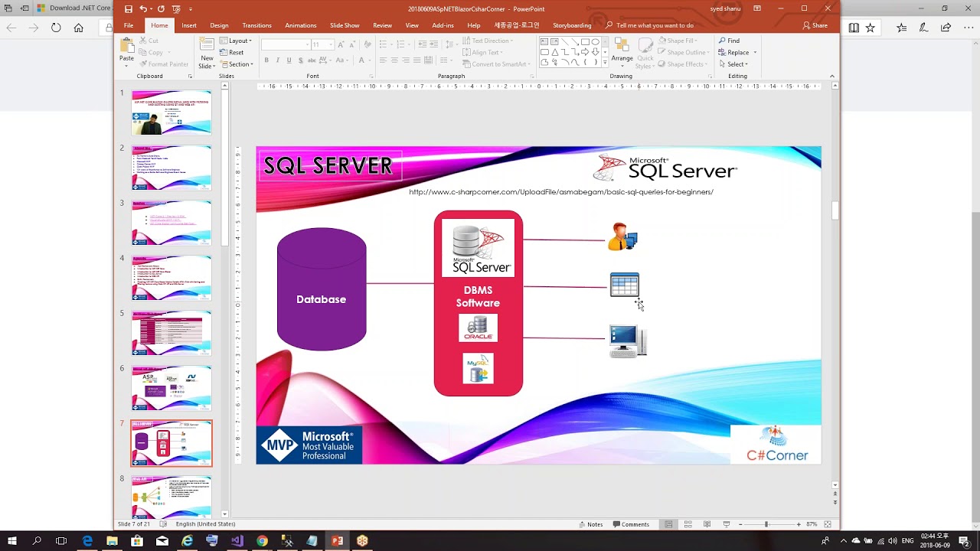Open the File menu tab

click(x=129, y=25)
